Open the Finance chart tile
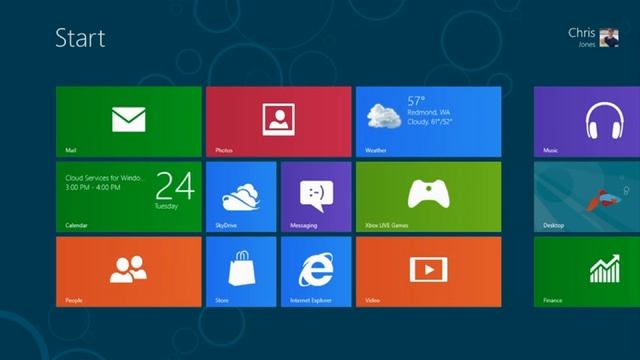 [x=587, y=272]
